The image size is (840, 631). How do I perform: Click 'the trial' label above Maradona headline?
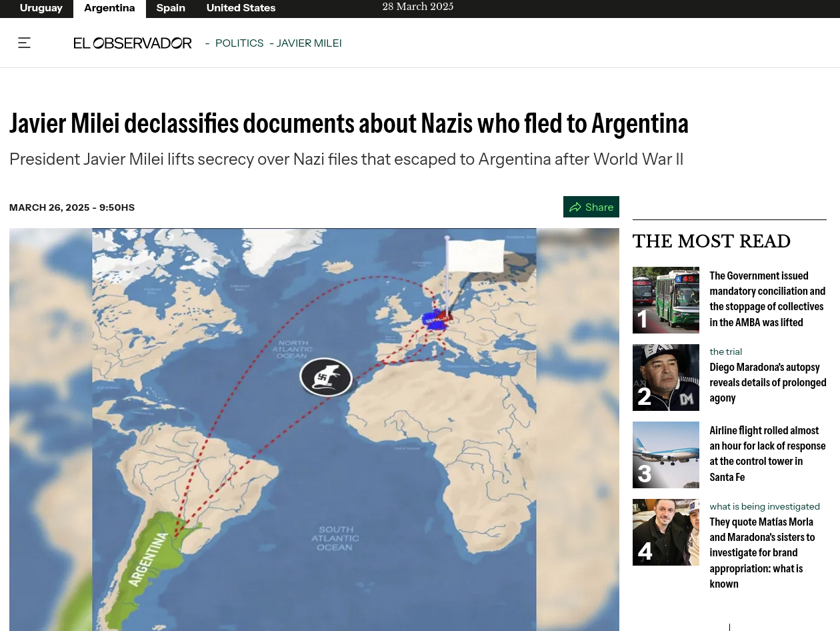click(725, 352)
